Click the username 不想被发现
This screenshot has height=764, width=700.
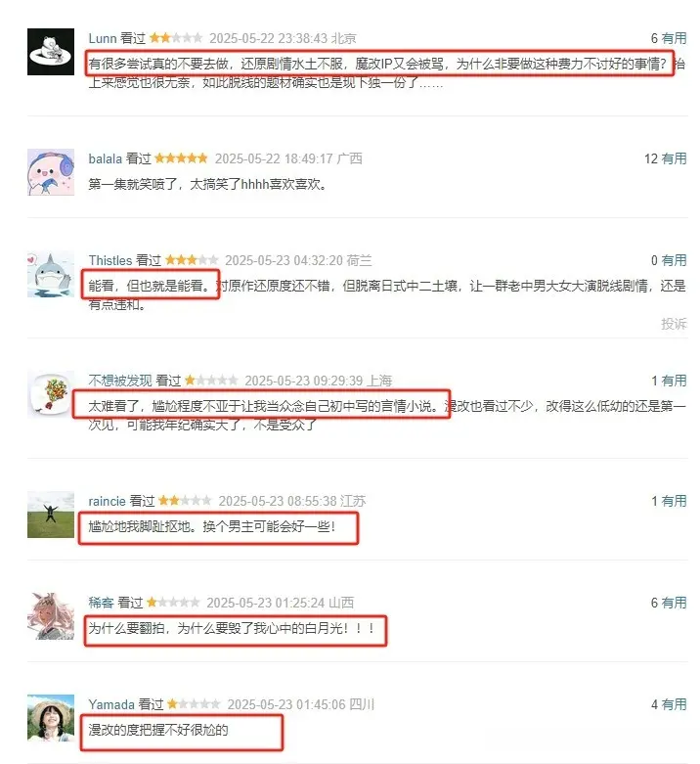click(120, 381)
